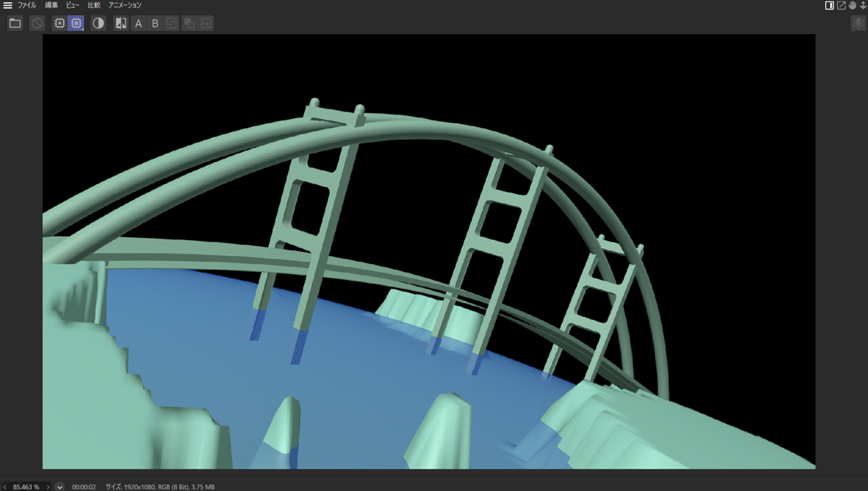Toggle the AB split comparison icon
This screenshot has width=868, height=491.
(121, 23)
